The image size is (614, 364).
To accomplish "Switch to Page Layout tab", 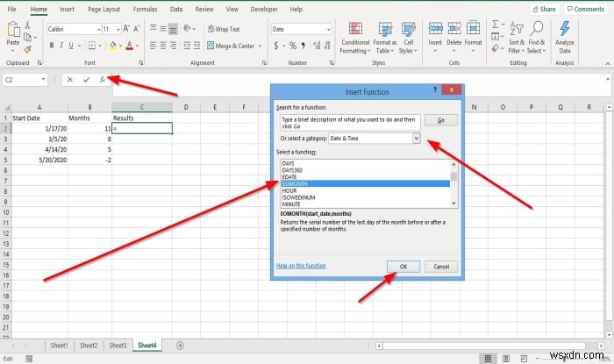I will click(104, 9).
